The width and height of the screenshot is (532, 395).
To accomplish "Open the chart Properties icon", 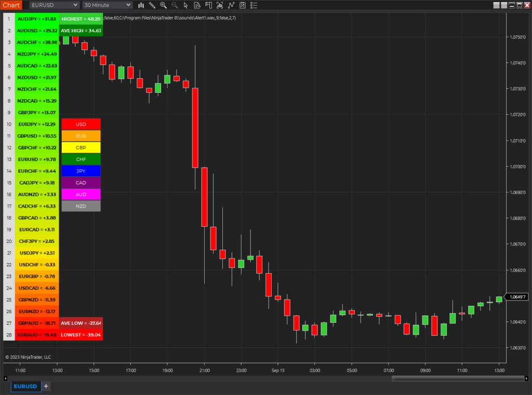I will click(x=242, y=5).
